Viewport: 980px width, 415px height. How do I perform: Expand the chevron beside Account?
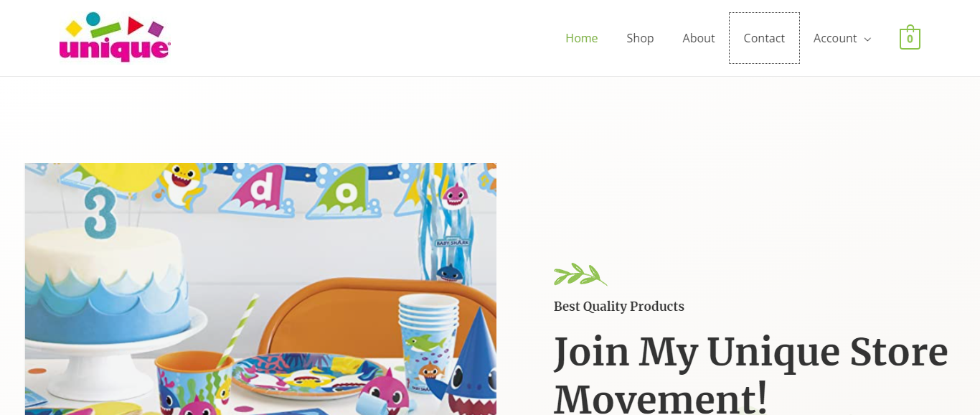(x=867, y=39)
